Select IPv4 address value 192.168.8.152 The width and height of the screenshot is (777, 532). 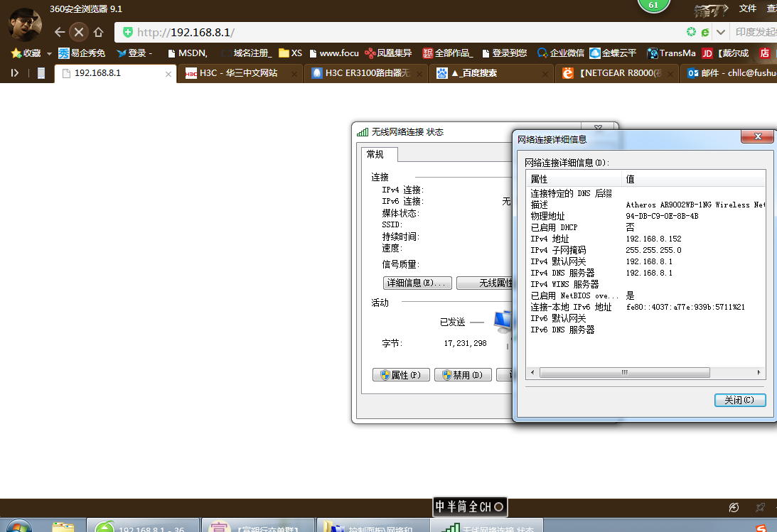(653, 239)
